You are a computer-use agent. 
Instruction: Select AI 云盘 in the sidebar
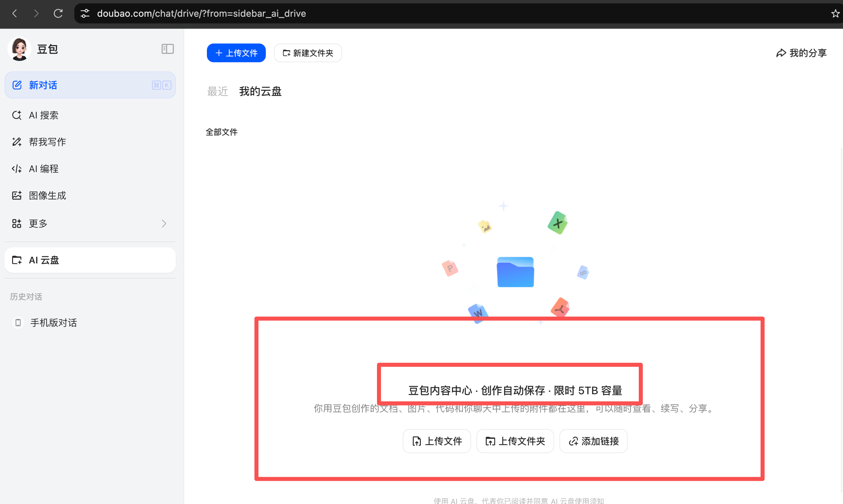point(90,260)
